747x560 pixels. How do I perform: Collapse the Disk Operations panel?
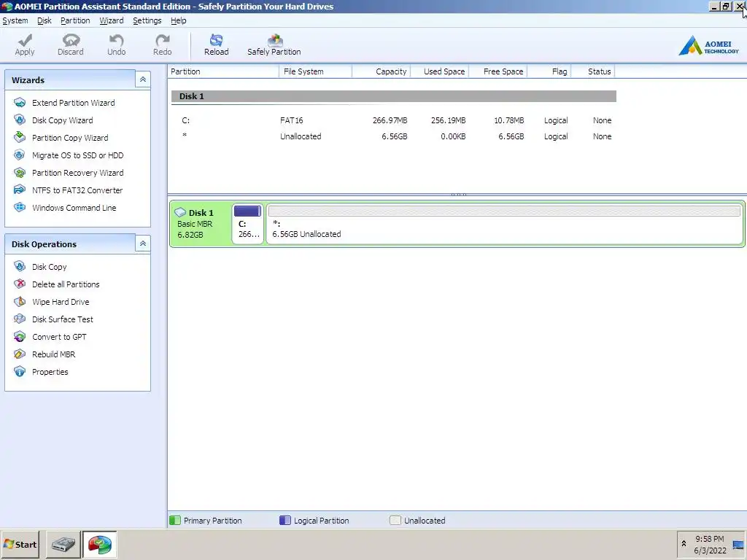(142, 244)
